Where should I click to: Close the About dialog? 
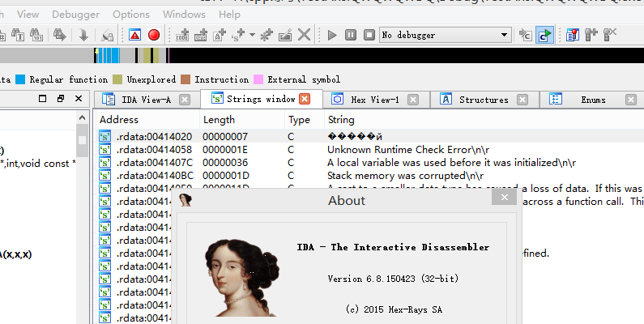coord(505,197)
